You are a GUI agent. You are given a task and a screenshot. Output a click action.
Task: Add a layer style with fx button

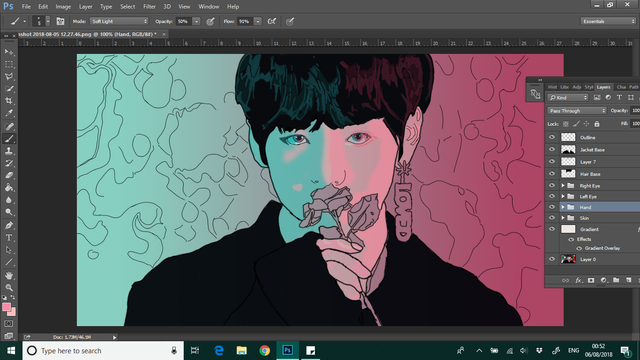pos(578,280)
